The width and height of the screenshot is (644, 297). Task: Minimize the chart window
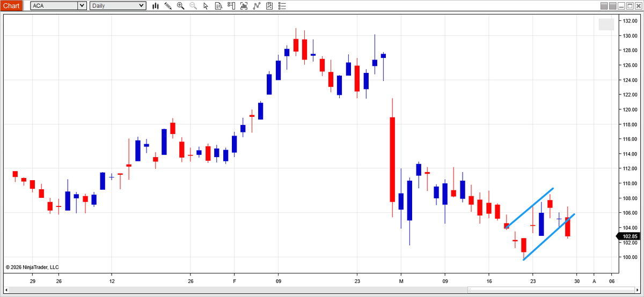(622, 6)
